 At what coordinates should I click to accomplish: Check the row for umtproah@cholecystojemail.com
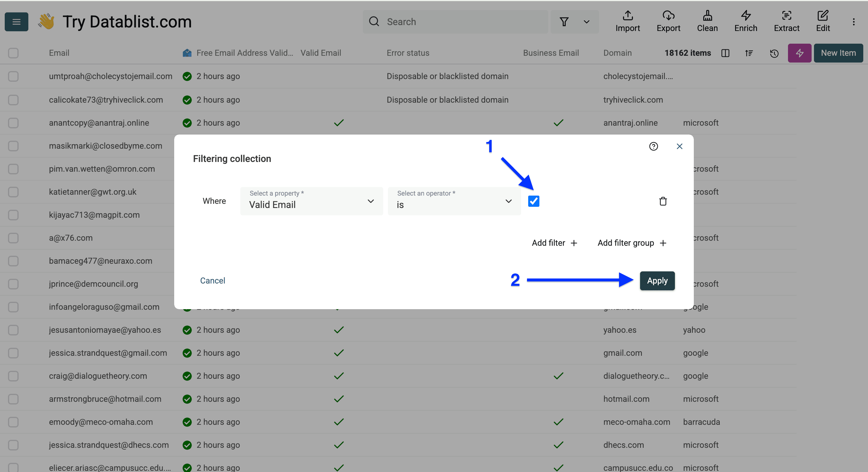click(x=13, y=76)
